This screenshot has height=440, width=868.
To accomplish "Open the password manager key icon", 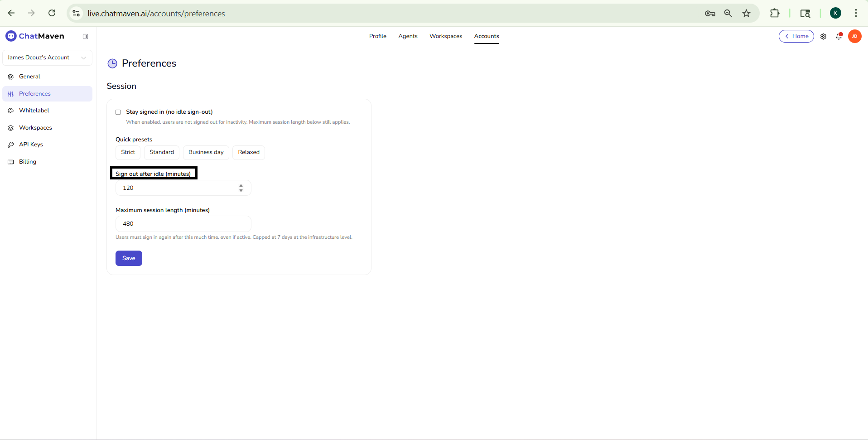I will coord(710,14).
